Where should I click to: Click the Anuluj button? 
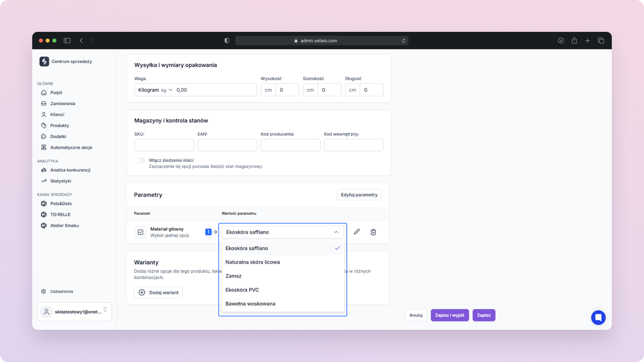tap(416, 315)
